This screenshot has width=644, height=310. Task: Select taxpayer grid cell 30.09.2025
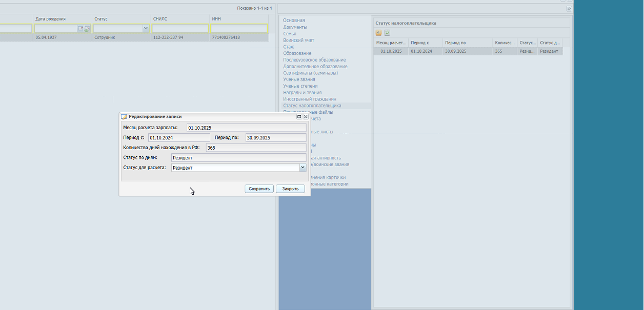tap(468, 51)
